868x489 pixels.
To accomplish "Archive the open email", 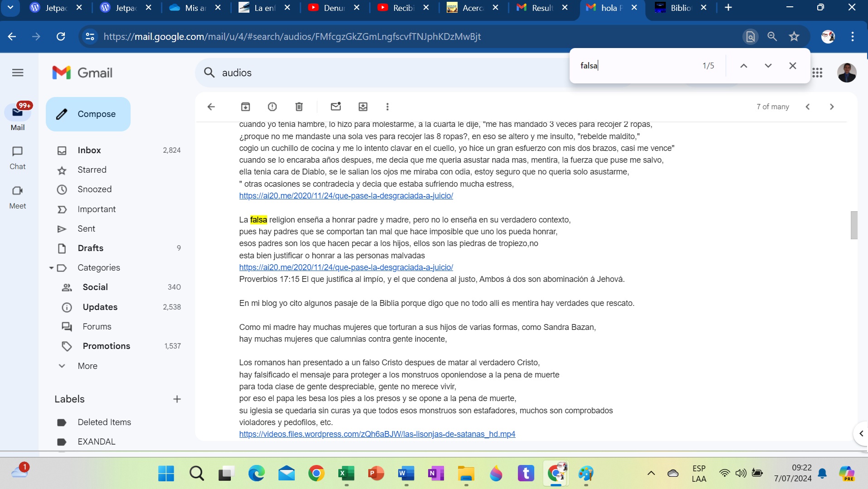I will coord(245,107).
